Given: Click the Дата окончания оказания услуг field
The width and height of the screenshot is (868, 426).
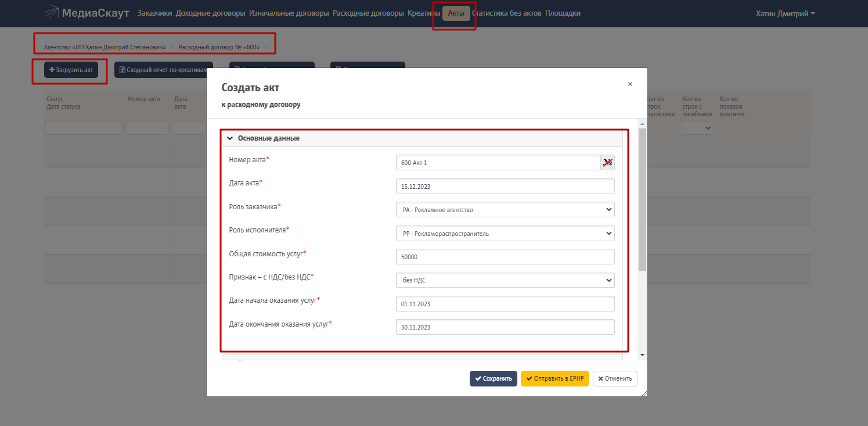Looking at the screenshot, I should (505, 327).
